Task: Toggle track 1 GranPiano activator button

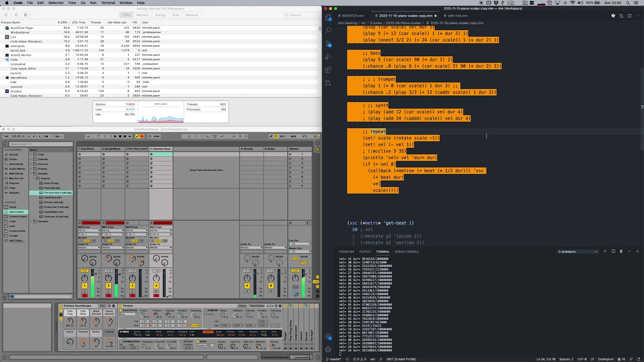Action: coord(85,286)
